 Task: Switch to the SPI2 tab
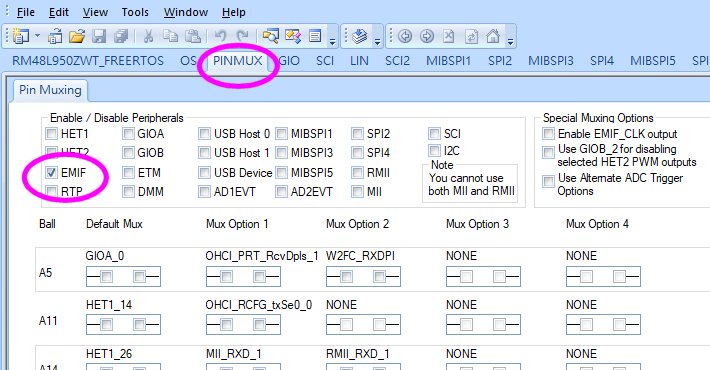click(x=500, y=61)
